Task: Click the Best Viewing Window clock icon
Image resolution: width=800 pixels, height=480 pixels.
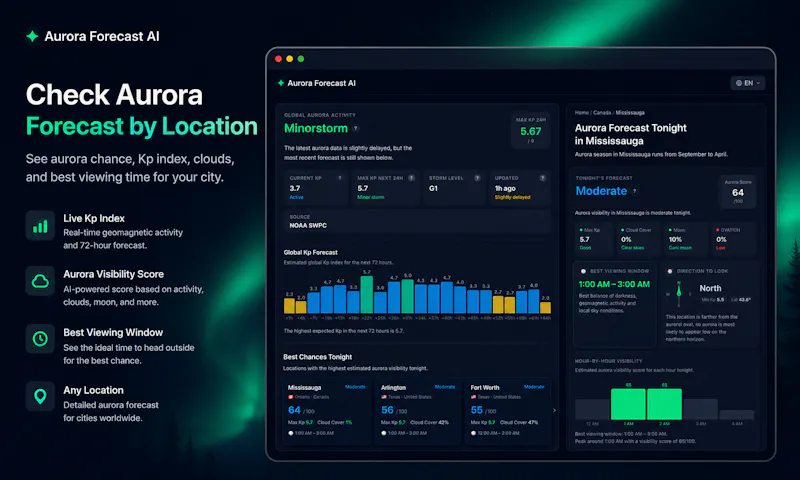Action: [x=40, y=339]
